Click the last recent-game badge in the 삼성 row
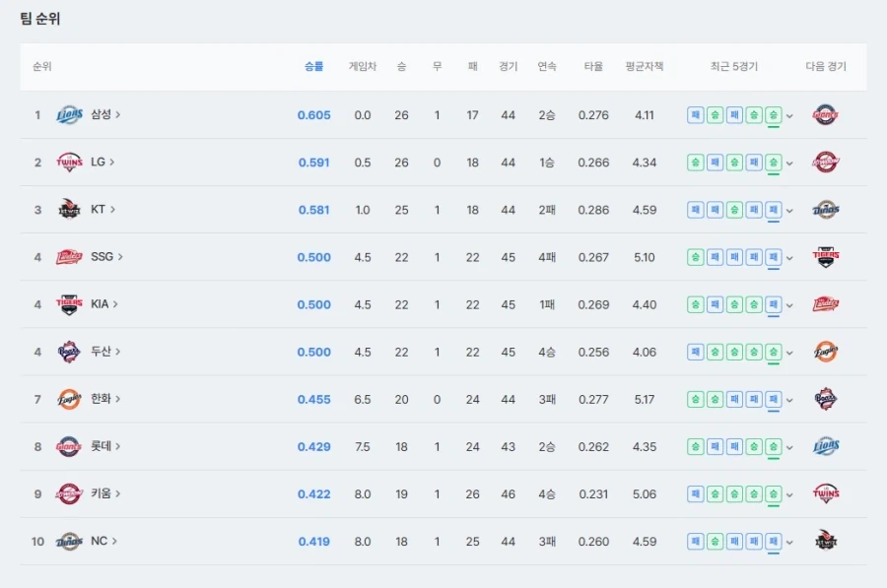887x588 pixels. click(774, 115)
